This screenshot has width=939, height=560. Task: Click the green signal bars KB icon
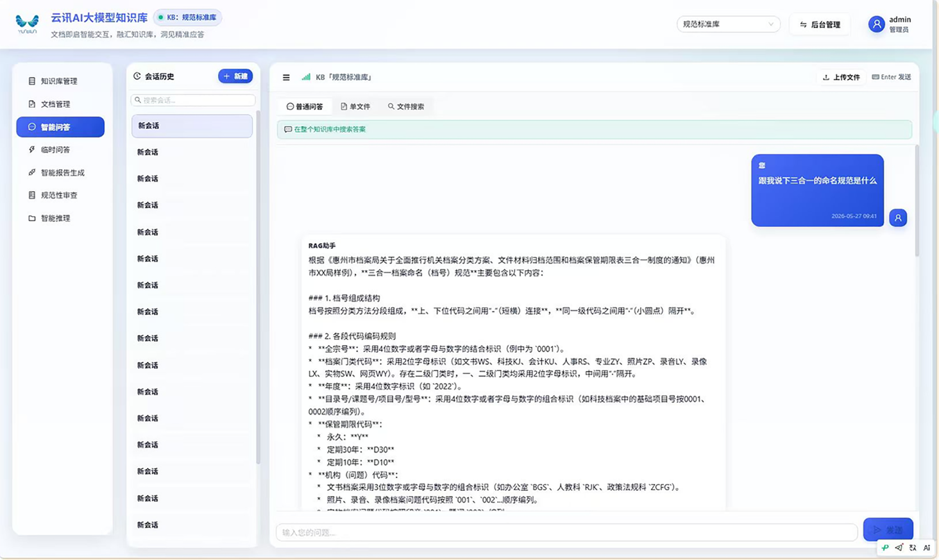pos(306,77)
